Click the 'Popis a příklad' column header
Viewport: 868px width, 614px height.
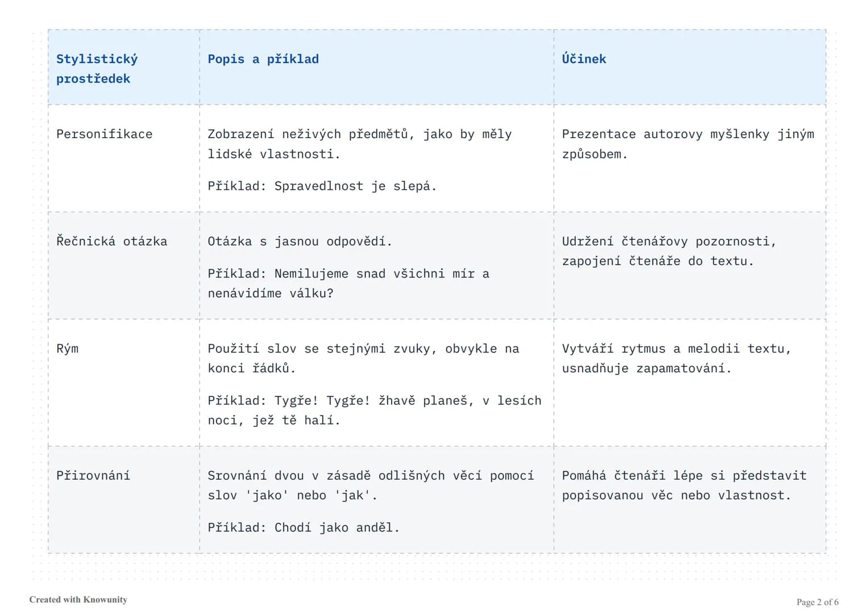[x=263, y=59]
